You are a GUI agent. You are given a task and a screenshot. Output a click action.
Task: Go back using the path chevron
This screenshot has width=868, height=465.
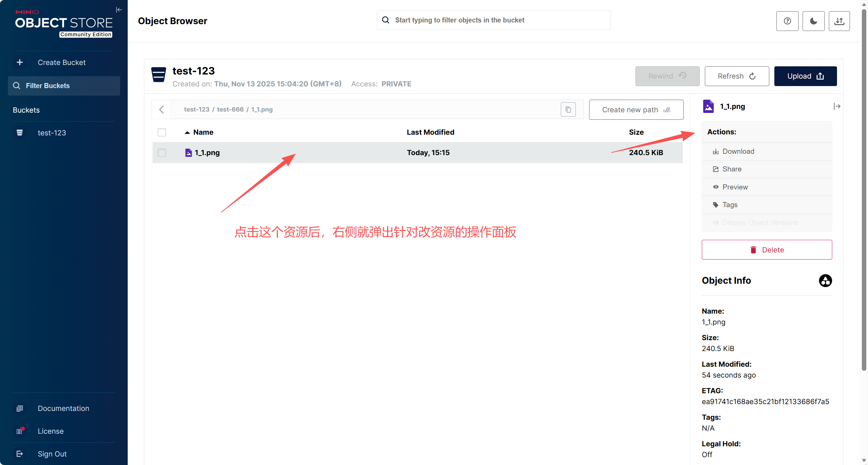pos(162,110)
